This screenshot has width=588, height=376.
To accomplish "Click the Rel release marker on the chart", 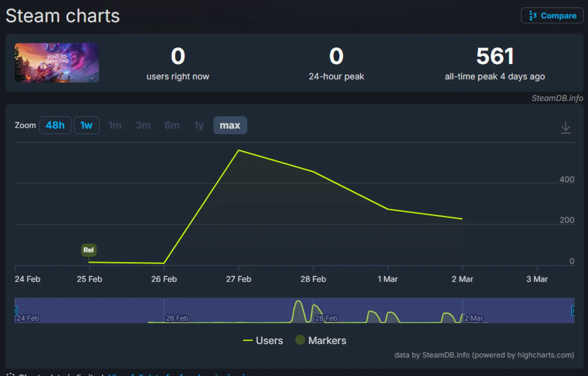I will click(89, 250).
